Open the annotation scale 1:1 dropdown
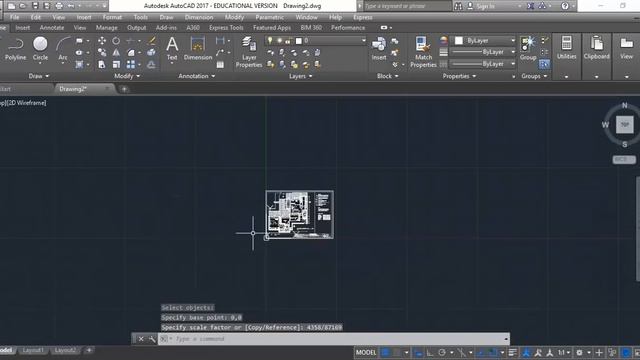Viewport: 640px width, 360px height. 564,352
